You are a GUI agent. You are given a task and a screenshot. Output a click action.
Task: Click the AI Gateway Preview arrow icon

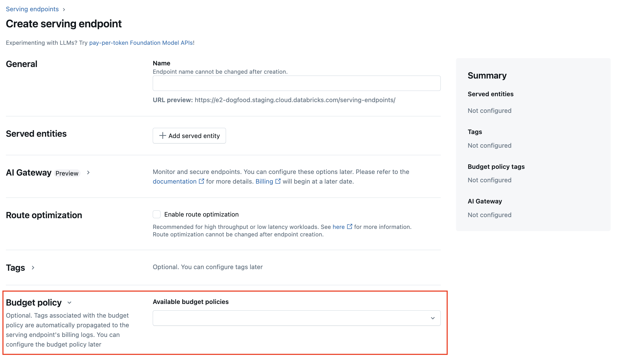(x=89, y=173)
